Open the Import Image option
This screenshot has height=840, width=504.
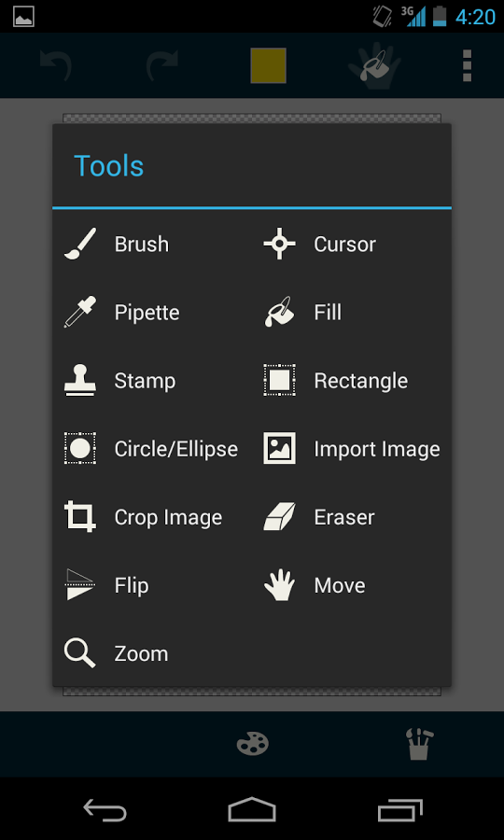tap(351, 448)
